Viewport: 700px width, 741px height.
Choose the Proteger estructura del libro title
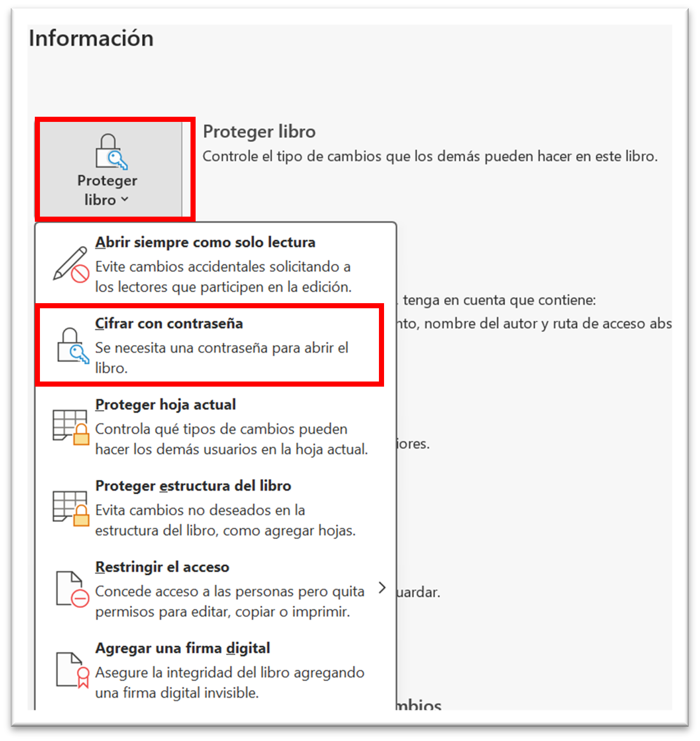[193, 485]
